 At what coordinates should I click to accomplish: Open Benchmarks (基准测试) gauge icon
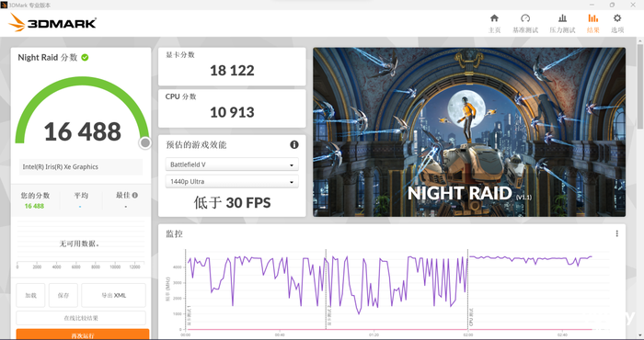click(525, 18)
